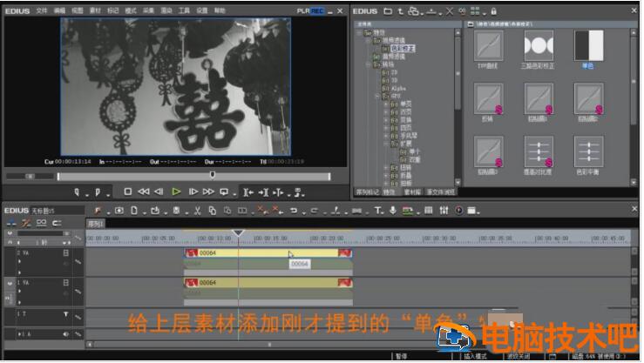Mute the audio track 1 A speaker
The height and width of the screenshot is (363, 644).
coord(65,334)
